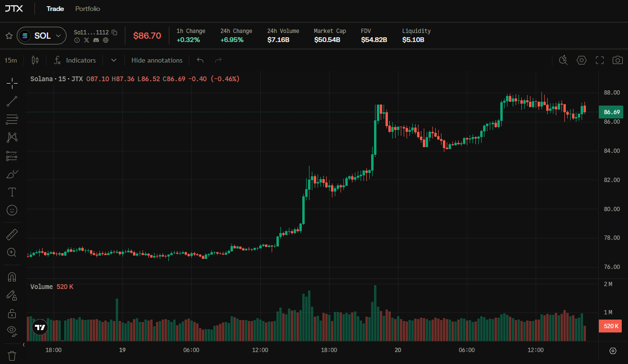Click the 18:00 label at the far left of the time axis

[54, 350]
